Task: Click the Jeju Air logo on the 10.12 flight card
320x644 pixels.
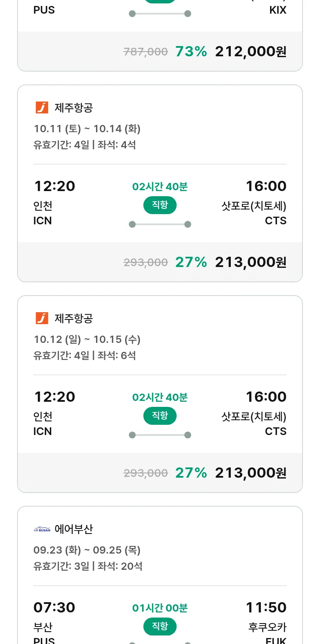Action: click(42, 318)
